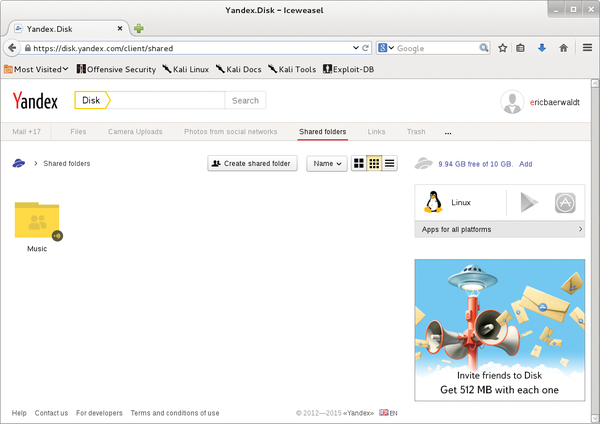Open the App Store app icon
Viewport: 600px width, 424px height.
(565, 203)
